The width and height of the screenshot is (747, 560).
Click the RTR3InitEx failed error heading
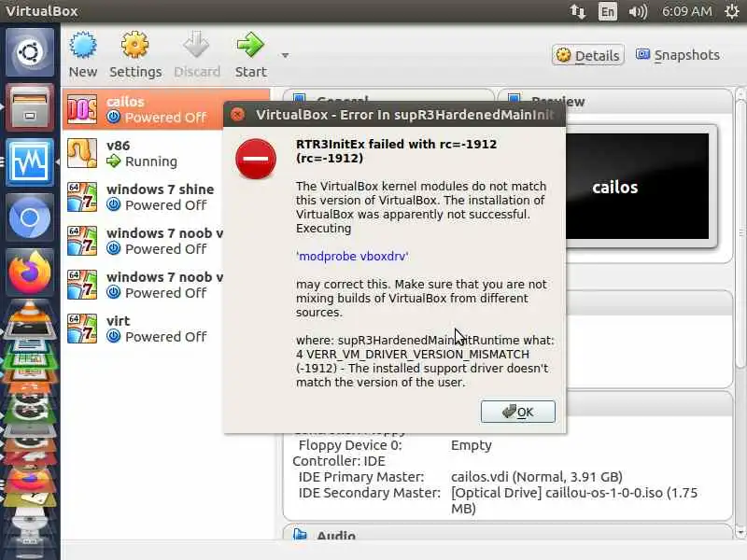(x=396, y=151)
